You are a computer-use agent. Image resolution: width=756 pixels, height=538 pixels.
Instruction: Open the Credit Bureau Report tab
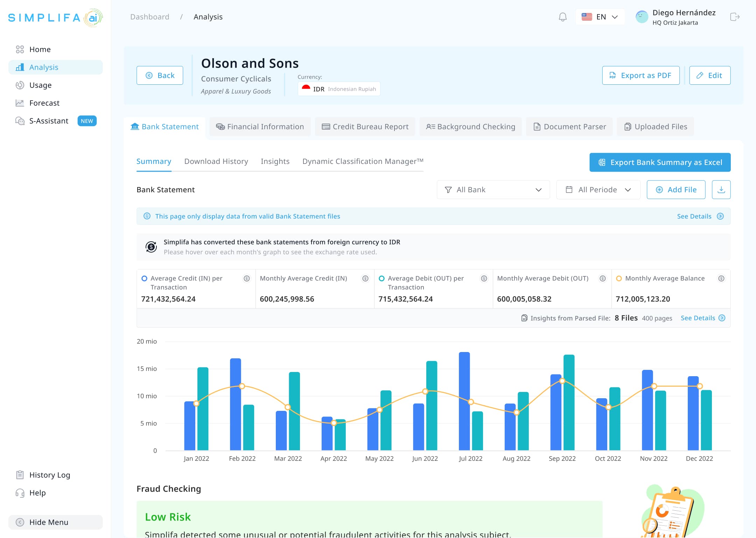(365, 126)
